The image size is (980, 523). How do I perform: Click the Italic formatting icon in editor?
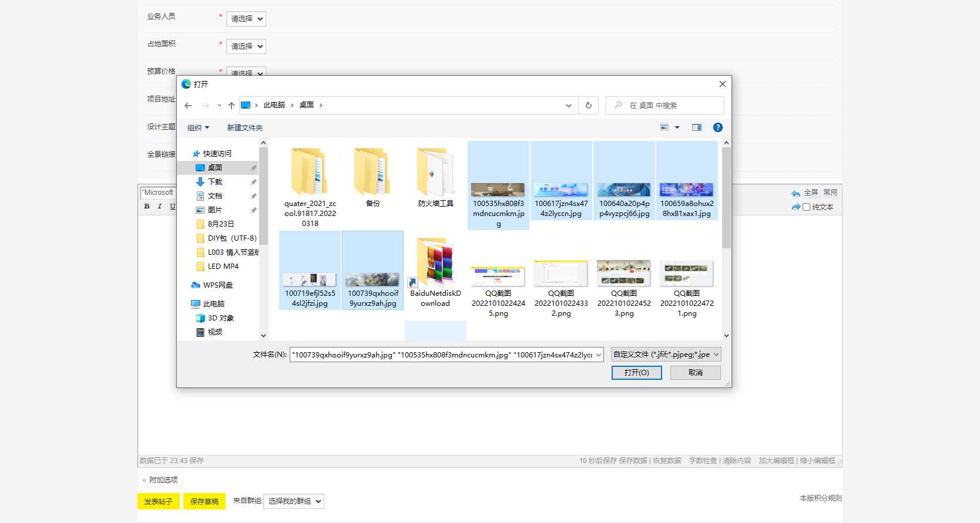159,207
